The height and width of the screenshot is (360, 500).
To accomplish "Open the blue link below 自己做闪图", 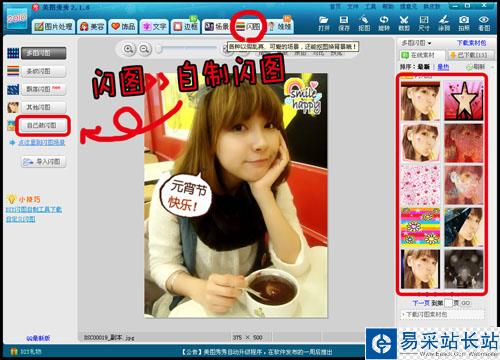I will (41, 143).
